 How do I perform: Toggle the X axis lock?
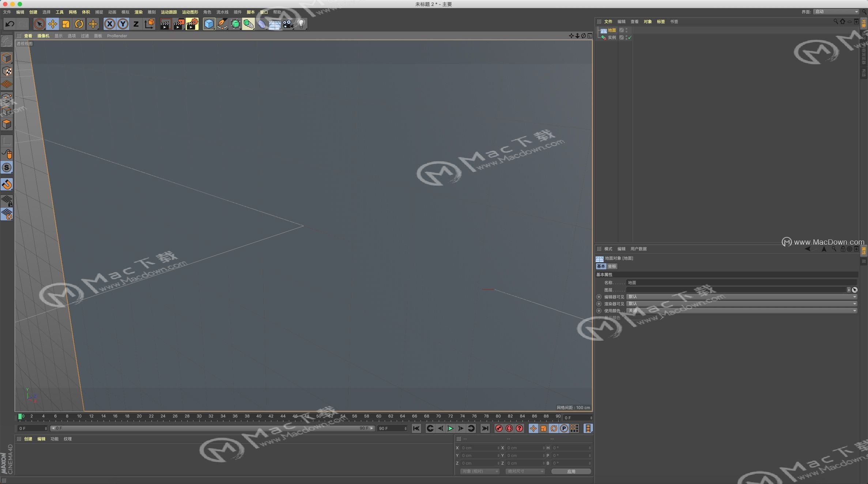tap(109, 24)
